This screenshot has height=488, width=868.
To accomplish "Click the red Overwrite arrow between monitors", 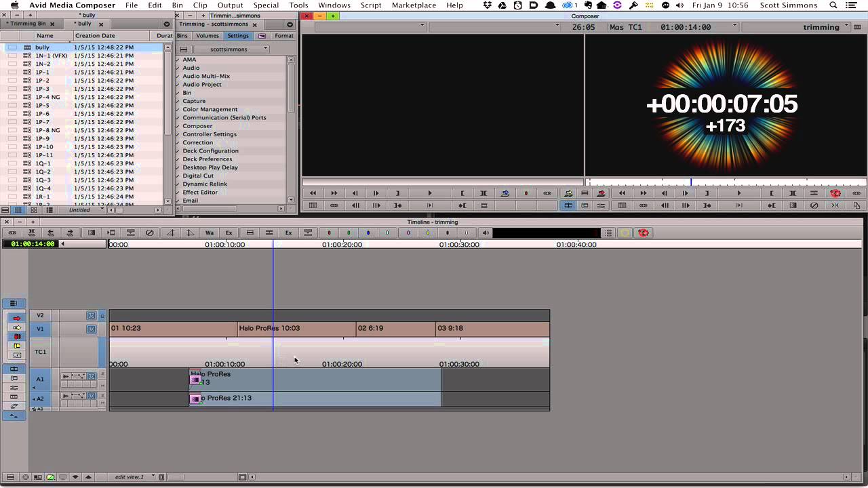I will (x=601, y=193).
